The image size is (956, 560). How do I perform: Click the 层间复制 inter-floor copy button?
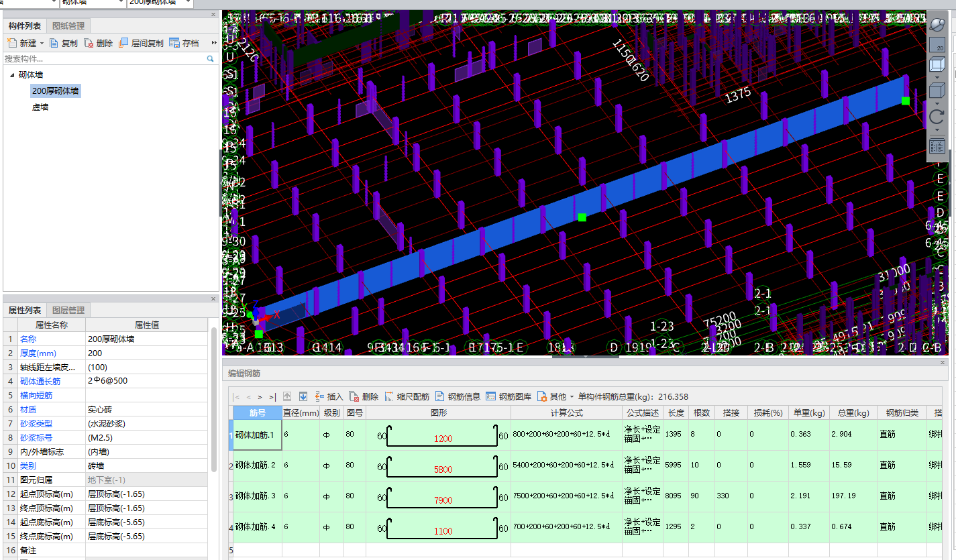141,43
